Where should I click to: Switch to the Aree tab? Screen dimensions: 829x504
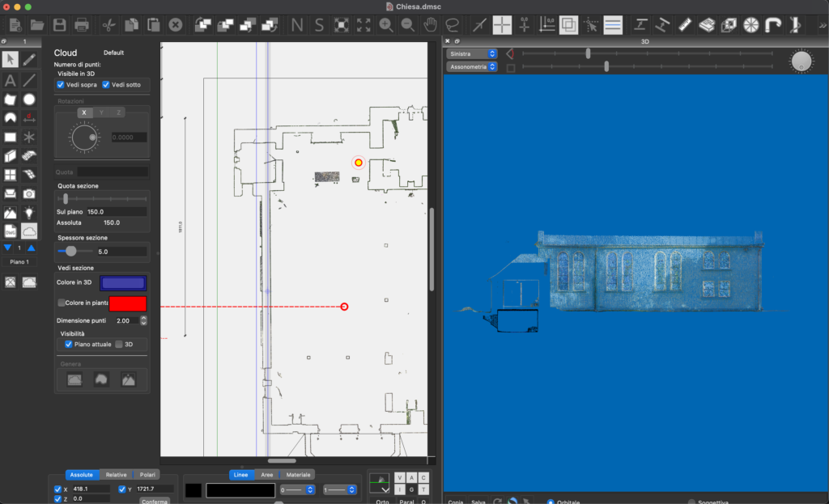click(x=266, y=475)
